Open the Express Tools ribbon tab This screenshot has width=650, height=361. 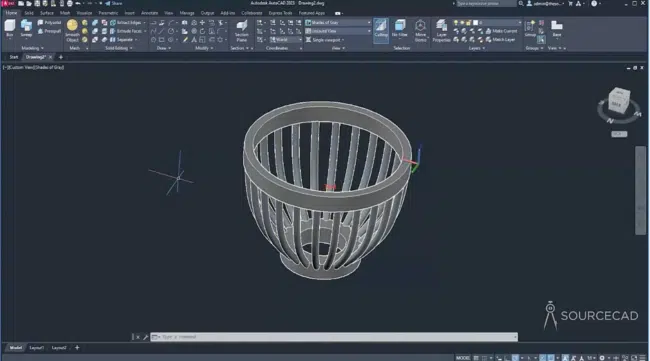(280, 13)
